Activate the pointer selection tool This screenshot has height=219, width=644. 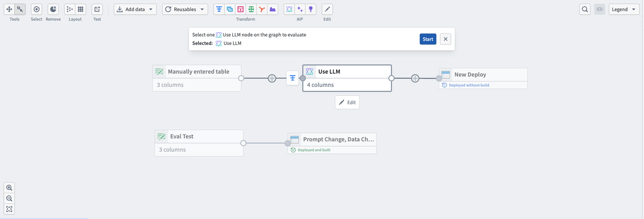pyautogui.click(x=20, y=9)
